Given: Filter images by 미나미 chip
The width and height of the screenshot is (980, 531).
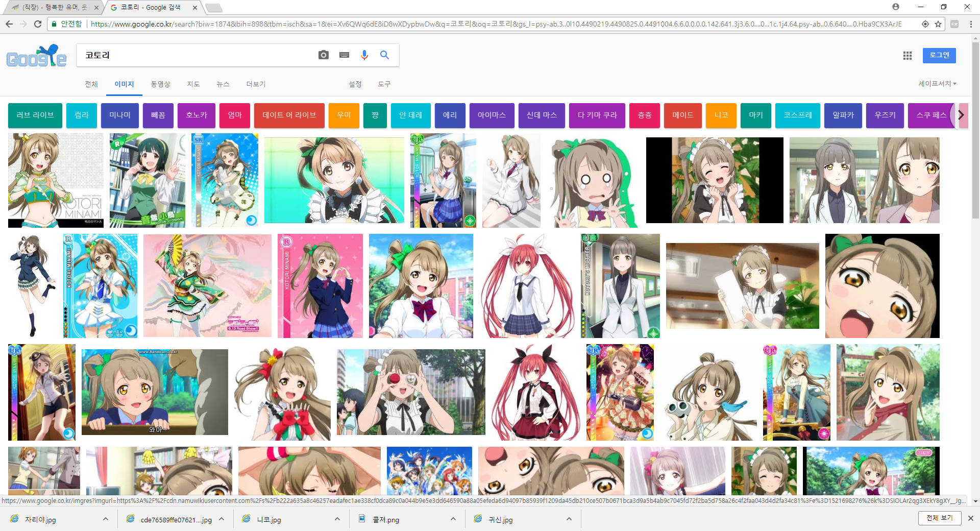Looking at the screenshot, I should [x=120, y=115].
